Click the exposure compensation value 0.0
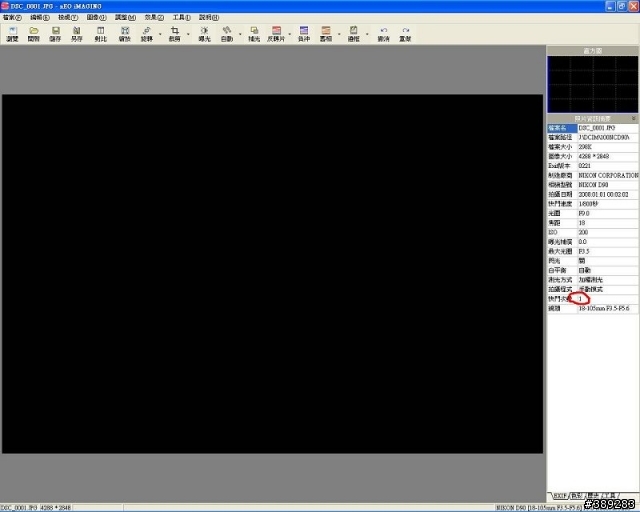This screenshot has height=512, width=640. point(582,242)
